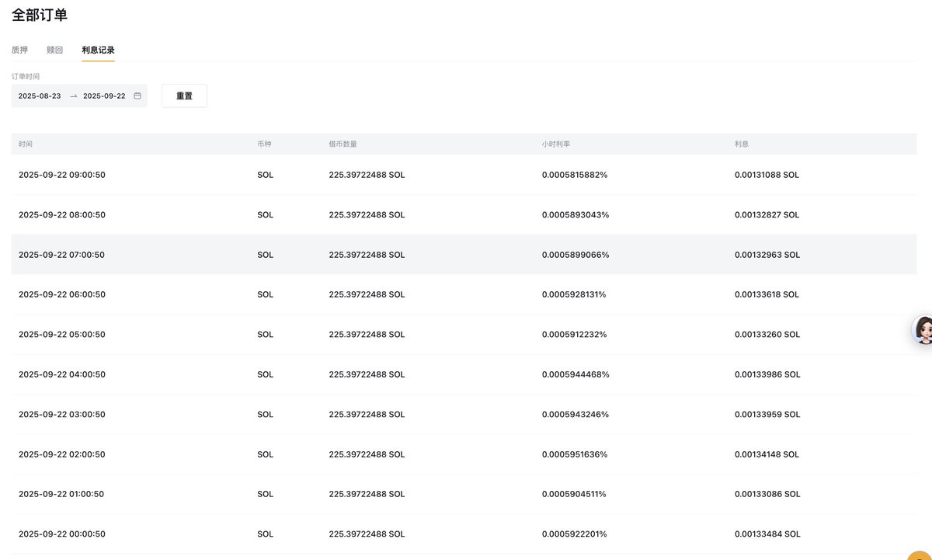
Task: Edit the start date 2025-08-23
Action: tap(40, 96)
